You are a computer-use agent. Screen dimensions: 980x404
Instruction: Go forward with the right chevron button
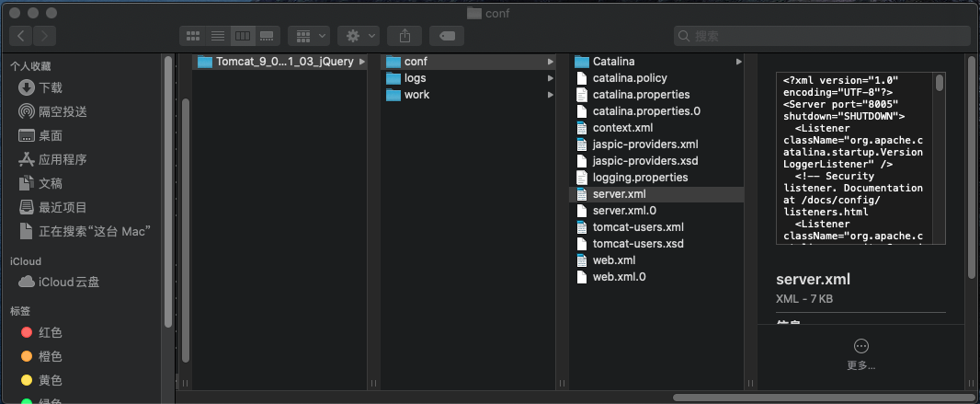pos(44,36)
